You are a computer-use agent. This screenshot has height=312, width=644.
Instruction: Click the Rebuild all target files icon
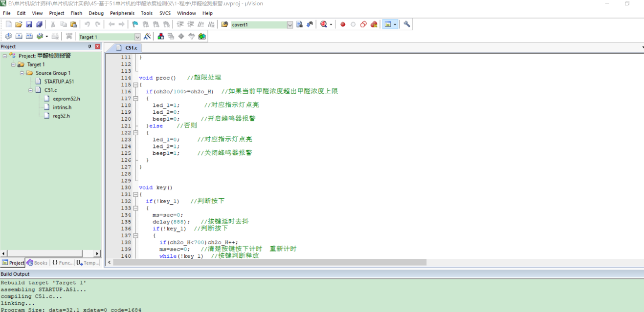coord(29,37)
